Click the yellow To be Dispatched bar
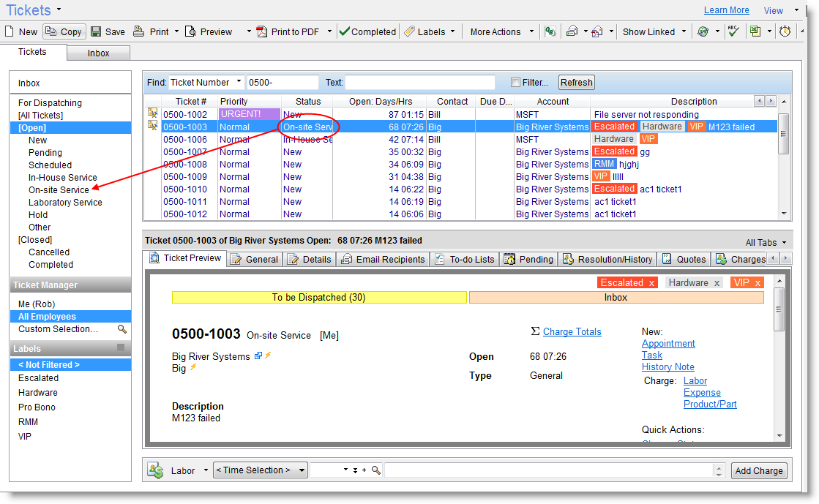Image resolution: width=819 pixels, height=504 pixels. [318, 298]
